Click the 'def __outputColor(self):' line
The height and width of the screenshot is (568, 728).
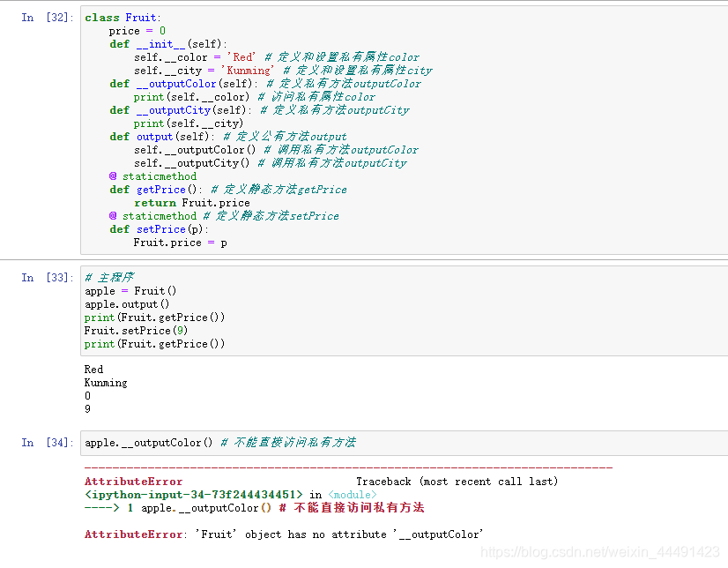(265, 84)
